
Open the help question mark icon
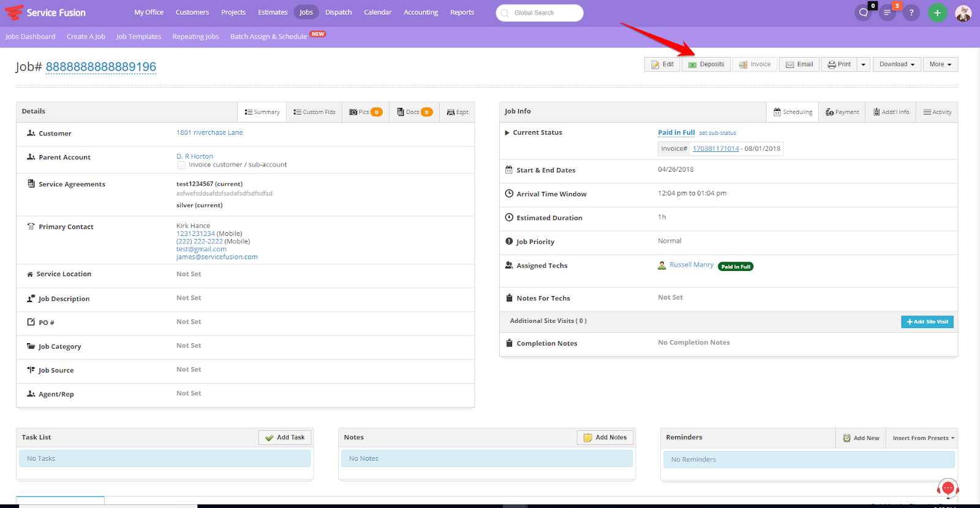[x=911, y=12]
